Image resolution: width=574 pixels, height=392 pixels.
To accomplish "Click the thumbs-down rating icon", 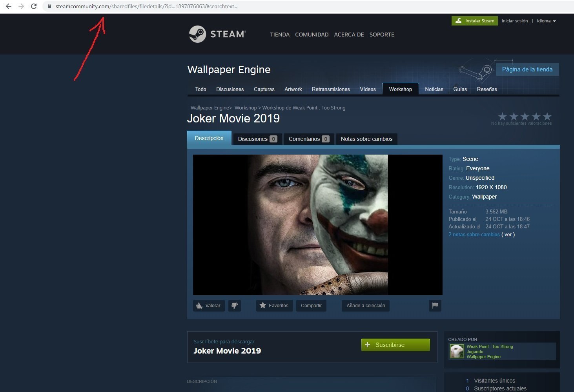I will (235, 305).
